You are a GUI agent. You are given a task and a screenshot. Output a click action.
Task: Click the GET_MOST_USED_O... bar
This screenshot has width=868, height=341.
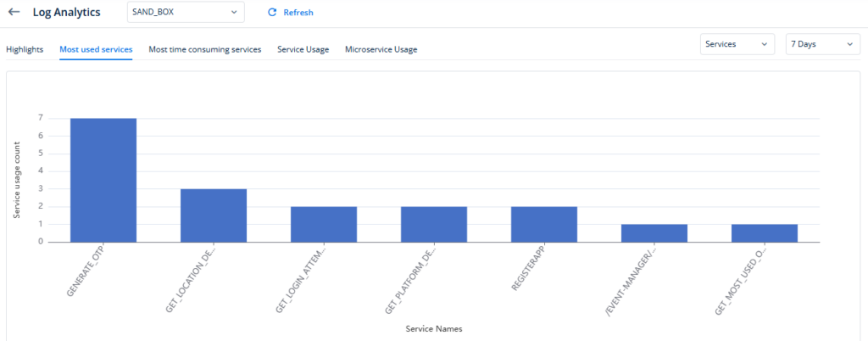[765, 233]
